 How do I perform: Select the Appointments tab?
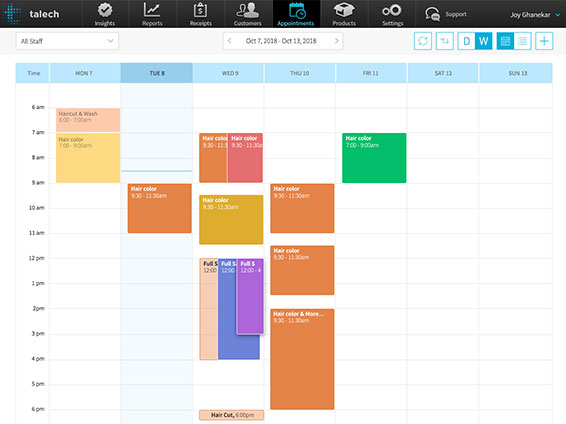(296, 14)
